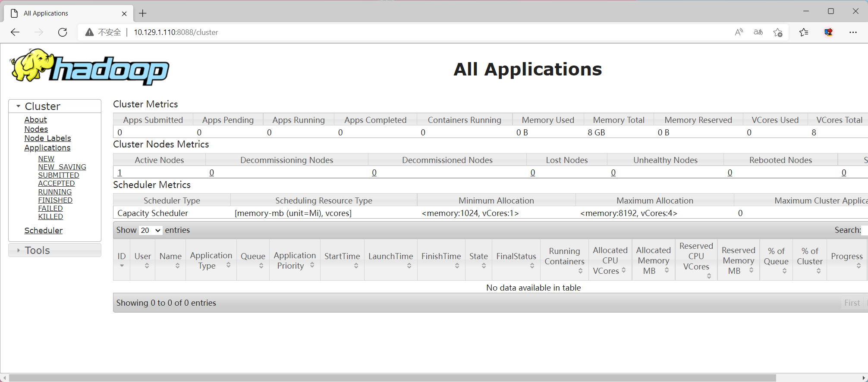
Task: Click the Hadoop elephant logo
Action: [90, 67]
